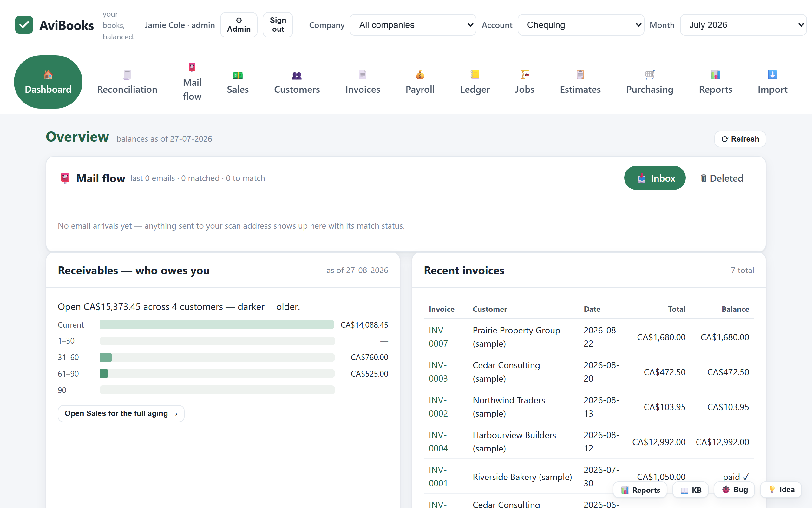Screen dimensions: 812x508
Task: Click the paid ✓ status
Action: (x=736, y=477)
